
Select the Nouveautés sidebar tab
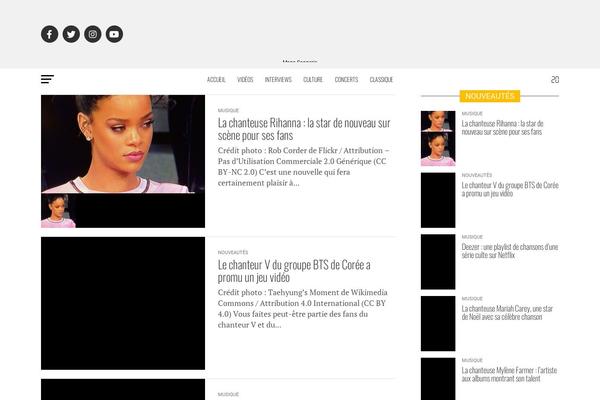(x=490, y=96)
